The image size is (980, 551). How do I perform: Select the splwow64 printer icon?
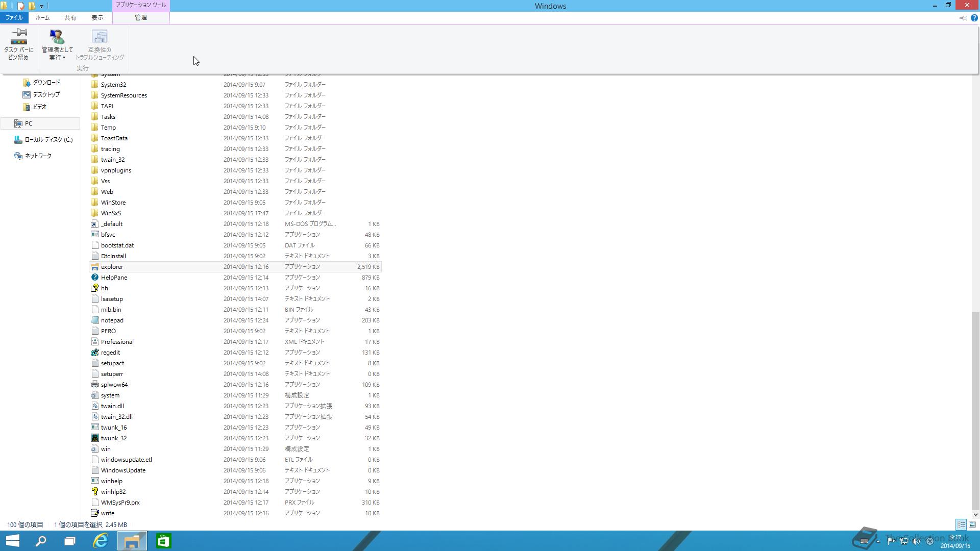(94, 385)
